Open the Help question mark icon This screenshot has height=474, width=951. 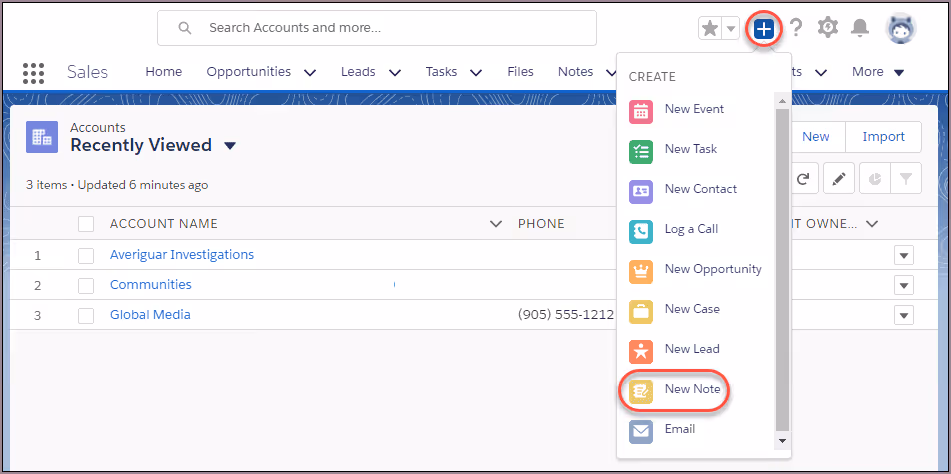point(796,28)
